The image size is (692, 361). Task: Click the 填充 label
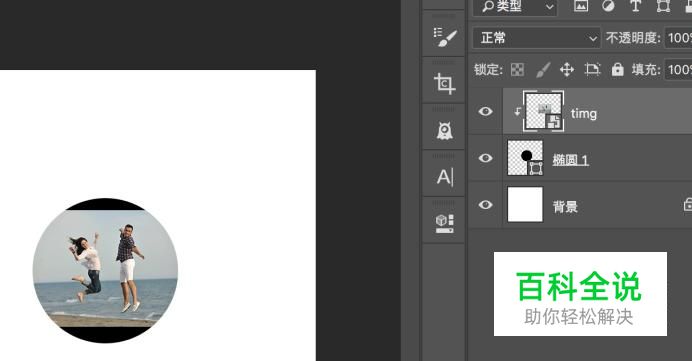(x=646, y=70)
